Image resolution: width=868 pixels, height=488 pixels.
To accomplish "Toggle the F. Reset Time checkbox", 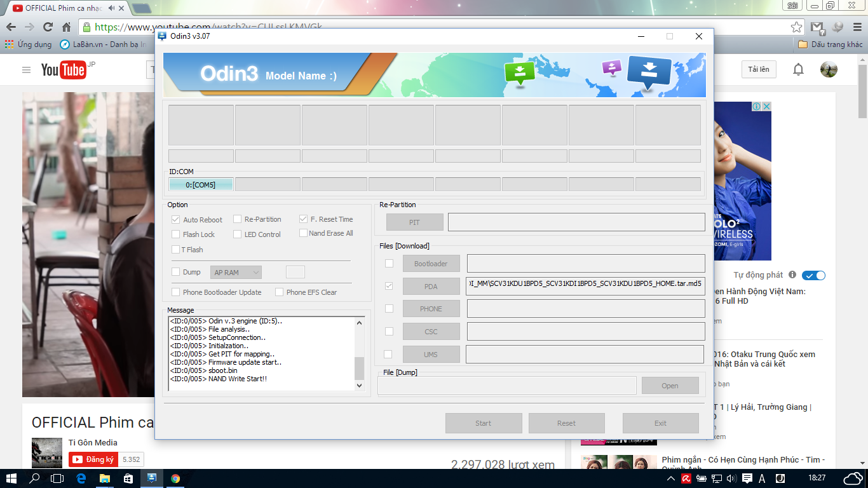I will pos(304,219).
